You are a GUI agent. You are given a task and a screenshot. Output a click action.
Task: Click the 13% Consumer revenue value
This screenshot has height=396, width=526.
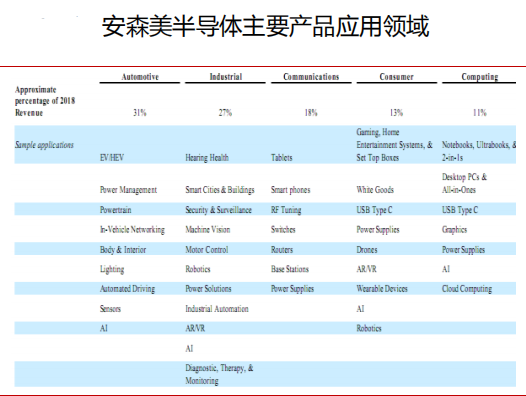(x=396, y=112)
